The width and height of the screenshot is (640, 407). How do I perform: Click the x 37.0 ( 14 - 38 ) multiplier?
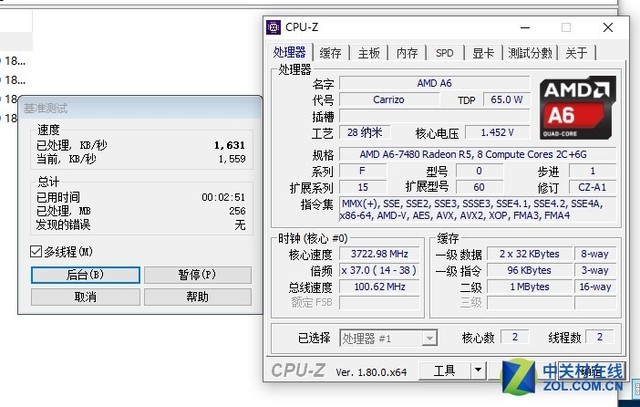[379, 270]
